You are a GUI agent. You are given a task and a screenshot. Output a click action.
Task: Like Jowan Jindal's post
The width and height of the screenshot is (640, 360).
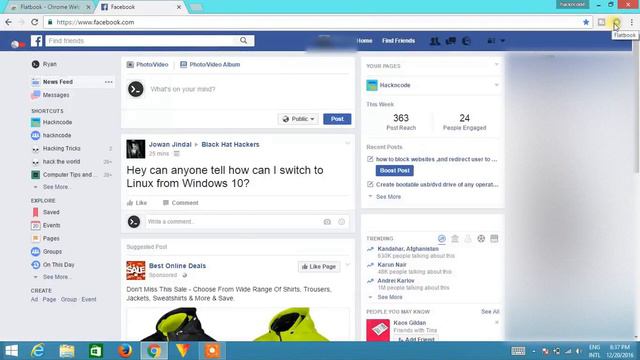(x=137, y=202)
